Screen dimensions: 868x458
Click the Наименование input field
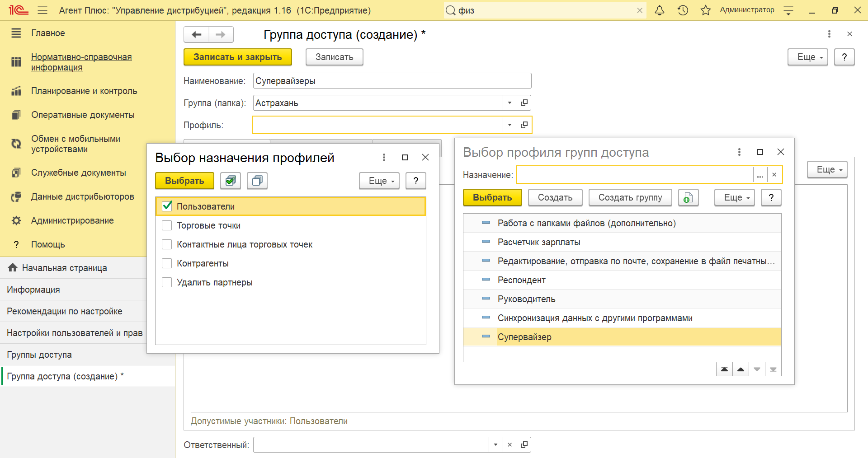392,81
